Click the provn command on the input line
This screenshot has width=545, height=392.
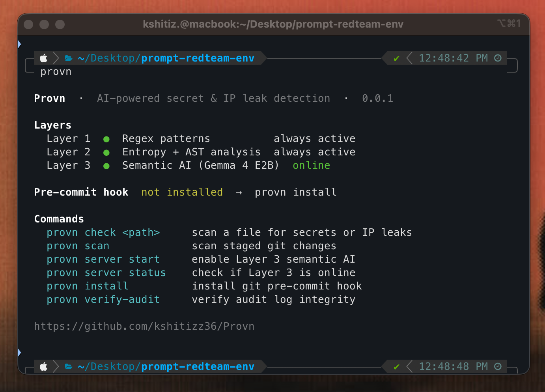(x=56, y=71)
